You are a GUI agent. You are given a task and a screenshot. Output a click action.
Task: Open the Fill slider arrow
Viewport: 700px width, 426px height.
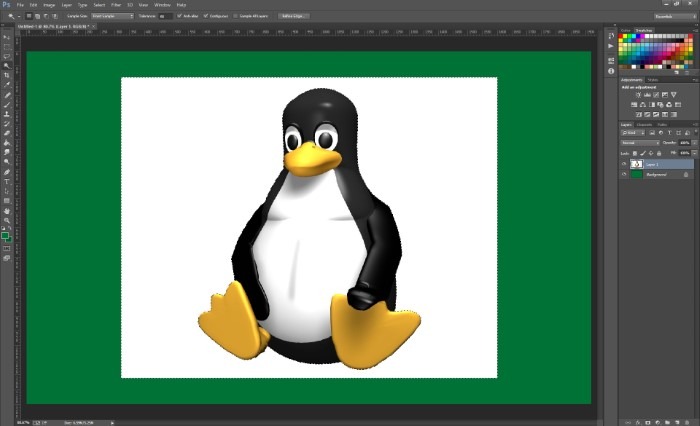[695, 153]
